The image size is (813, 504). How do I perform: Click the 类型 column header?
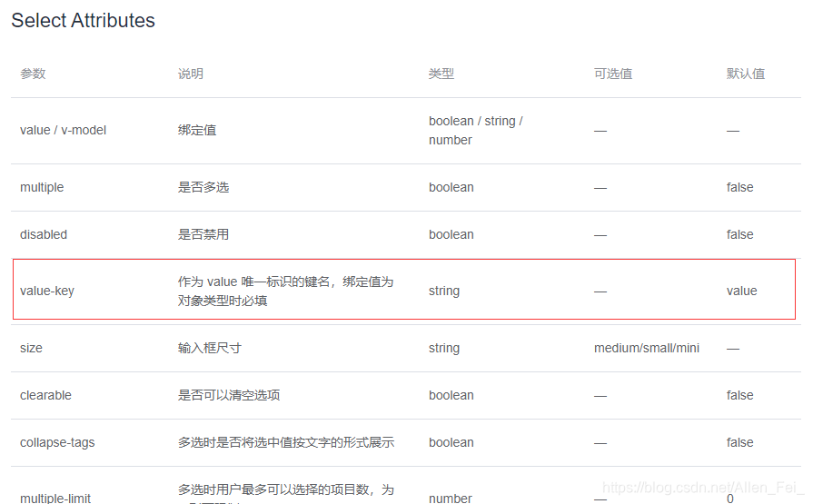coord(441,74)
